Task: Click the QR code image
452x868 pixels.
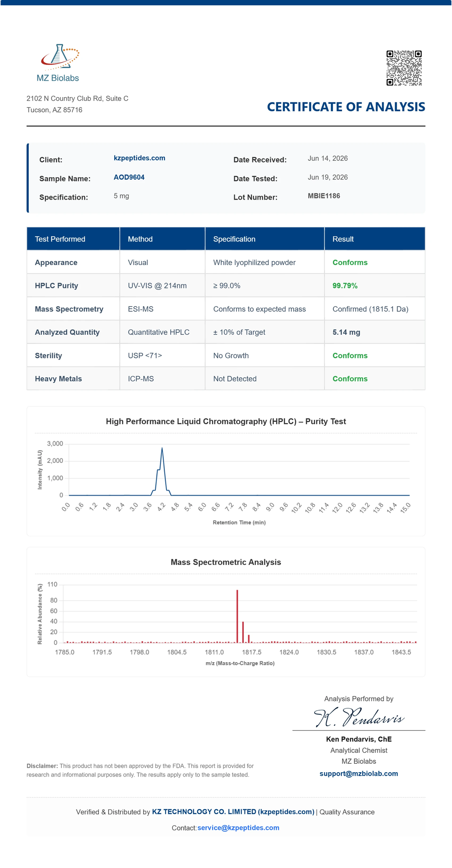Action: coord(404,68)
